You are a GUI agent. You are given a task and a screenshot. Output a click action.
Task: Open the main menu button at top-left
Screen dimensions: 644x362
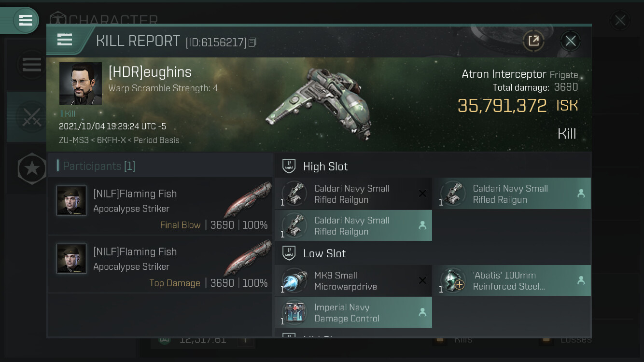click(25, 20)
